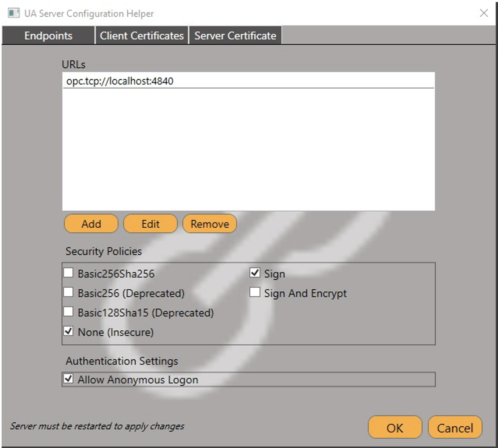Uncheck the None (Insecure) policy

click(69, 332)
